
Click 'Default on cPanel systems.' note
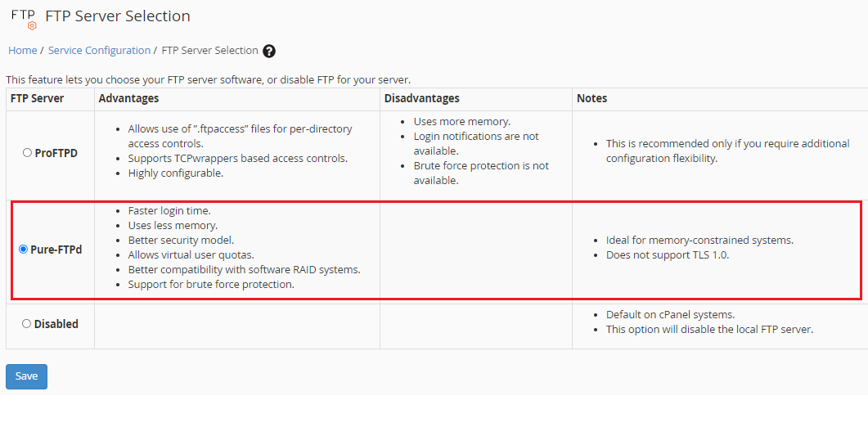click(670, 315)
